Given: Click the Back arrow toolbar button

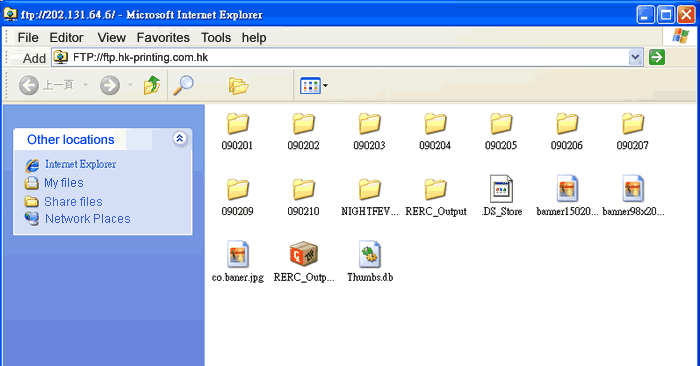Looking at the screenshot, I should coord(29,85).
